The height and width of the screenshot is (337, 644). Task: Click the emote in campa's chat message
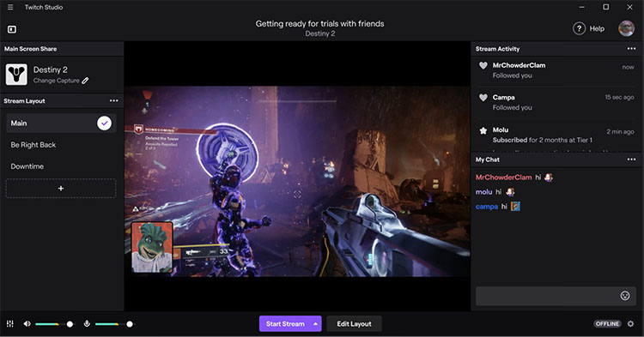(515, 206)
